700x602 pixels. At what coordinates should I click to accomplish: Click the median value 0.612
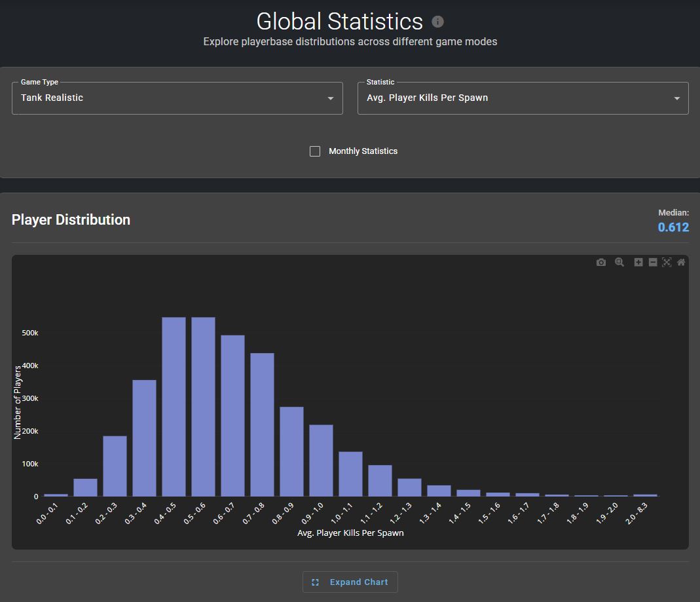pos(673,227)
